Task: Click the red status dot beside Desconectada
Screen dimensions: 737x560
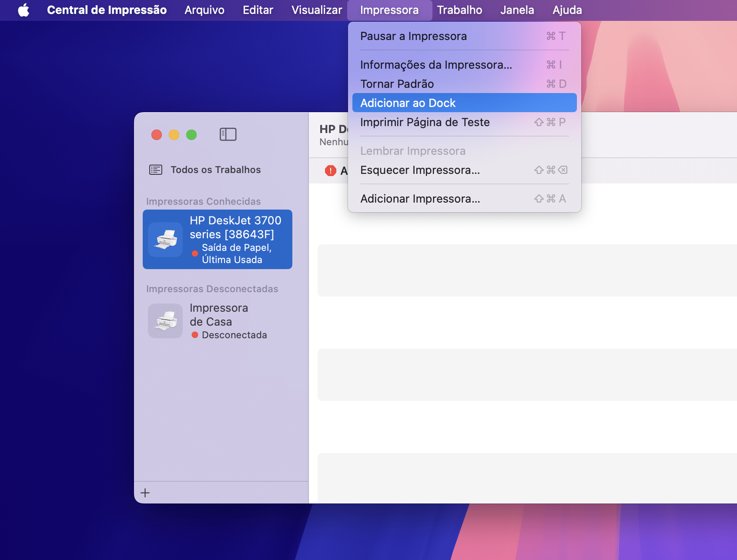Action: point(195,335)
